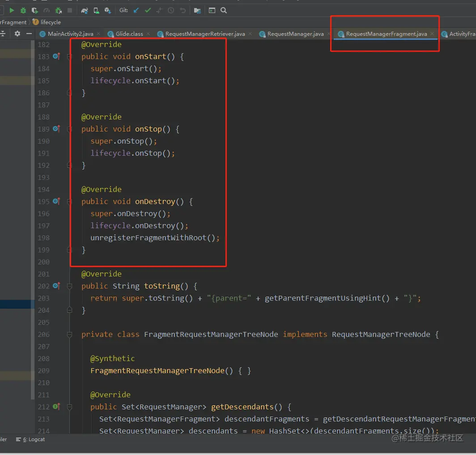Open the RequestManager.java tab
Screen dimensions: 476x455
295,34
